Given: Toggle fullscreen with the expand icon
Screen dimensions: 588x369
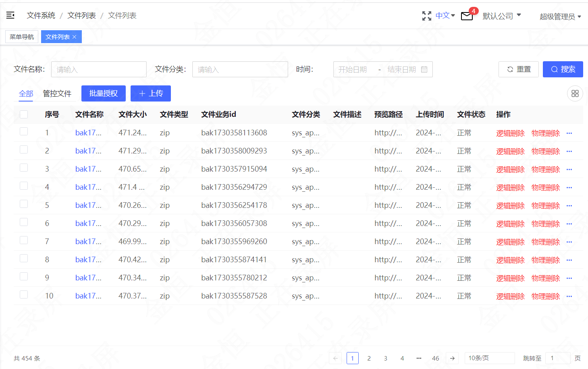Looking at the screenshot, I should click(x=426, y=16).
